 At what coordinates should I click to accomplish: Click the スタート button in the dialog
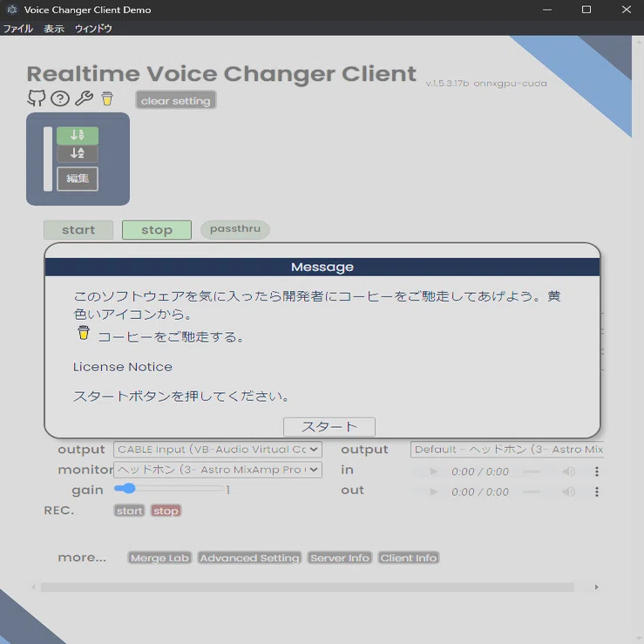tap(329, 427)
